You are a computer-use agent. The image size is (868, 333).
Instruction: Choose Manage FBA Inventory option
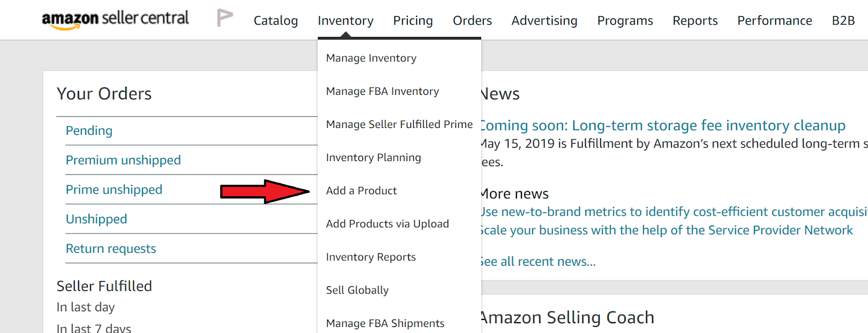(382, 91)
